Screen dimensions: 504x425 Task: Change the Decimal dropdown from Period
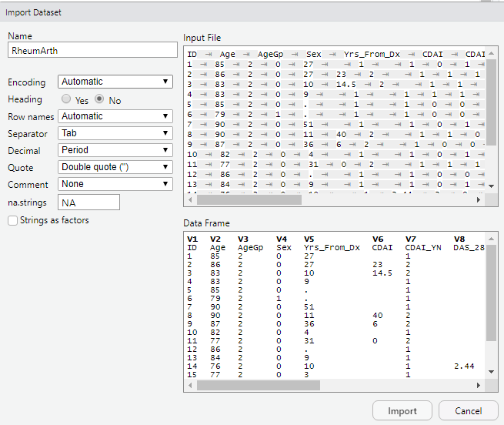115,150
